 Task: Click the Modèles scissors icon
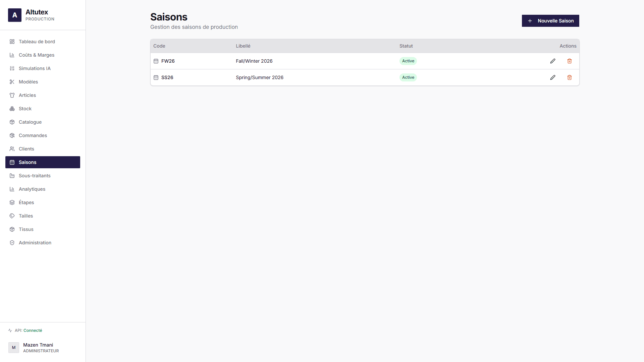[12, 82]
